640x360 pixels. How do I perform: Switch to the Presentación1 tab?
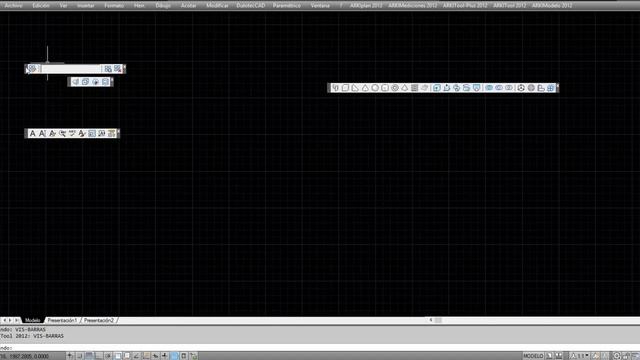pyautogui.click(x=62, y=320)
